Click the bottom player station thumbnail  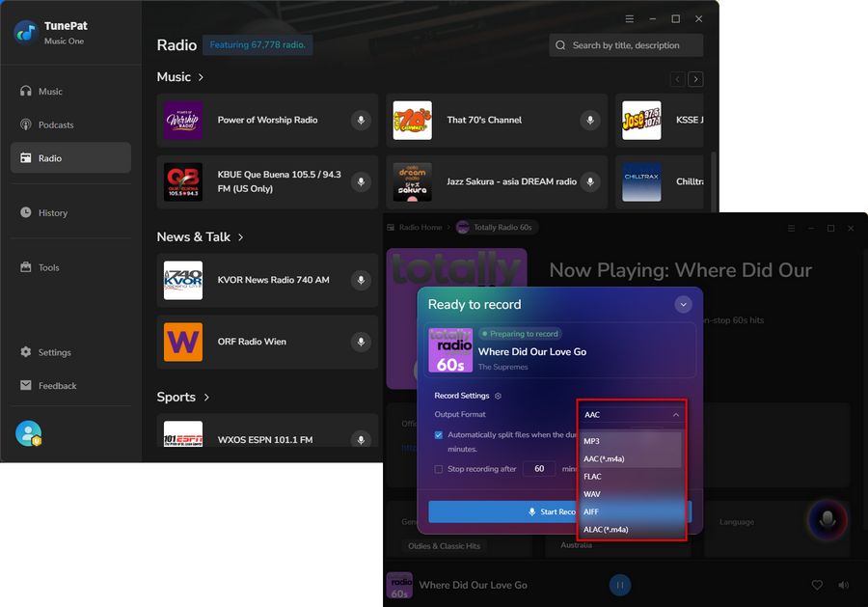pos(399,586)
